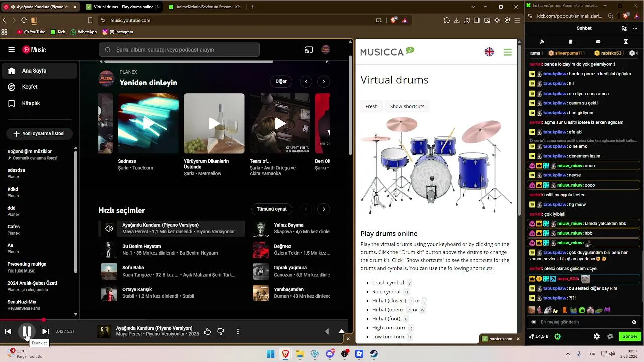Show next items in Yeniden dinleyin carousel
Image resolution: width=644 pixels, height=362 pixels.
pos(324,81)
